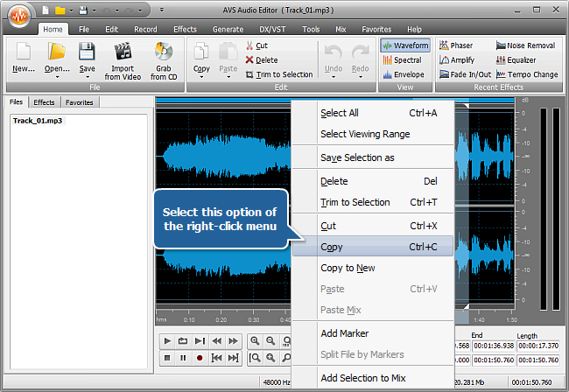Choose Import from Video
The height and width of the screenshot is (392, 569).
(123, 61)
